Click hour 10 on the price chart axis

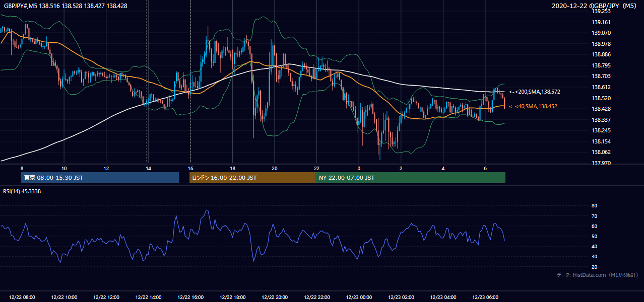[64, 168]
